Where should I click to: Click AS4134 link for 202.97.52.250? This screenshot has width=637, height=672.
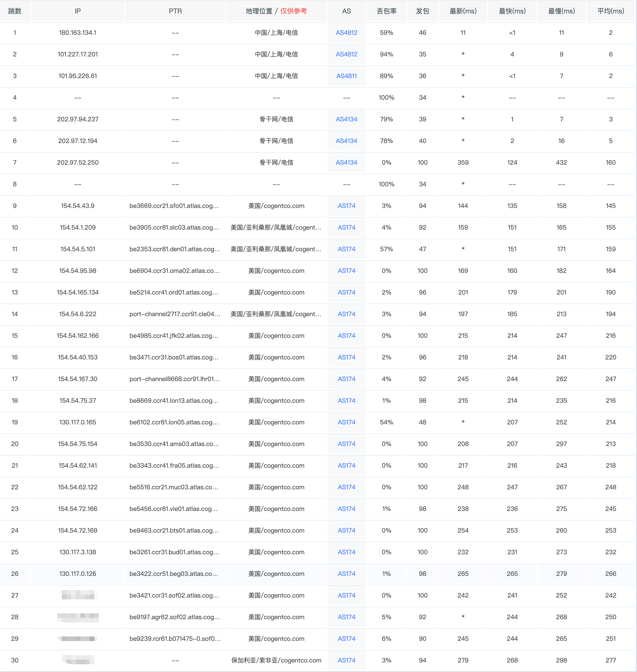point(346,162)
